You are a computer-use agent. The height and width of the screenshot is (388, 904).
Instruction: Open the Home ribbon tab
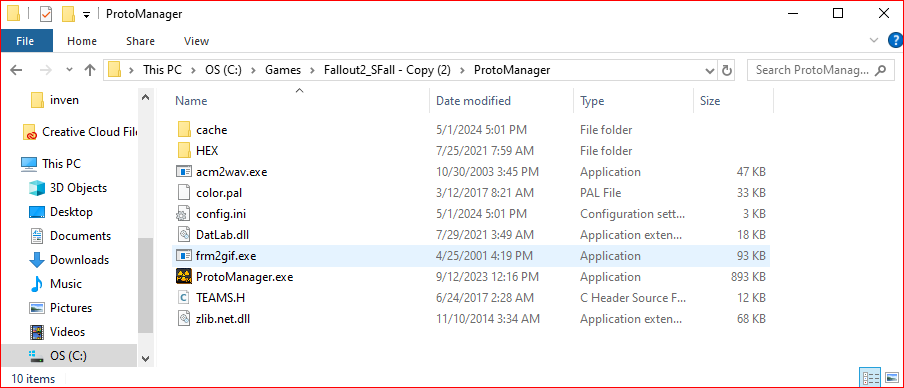(82, 41)
